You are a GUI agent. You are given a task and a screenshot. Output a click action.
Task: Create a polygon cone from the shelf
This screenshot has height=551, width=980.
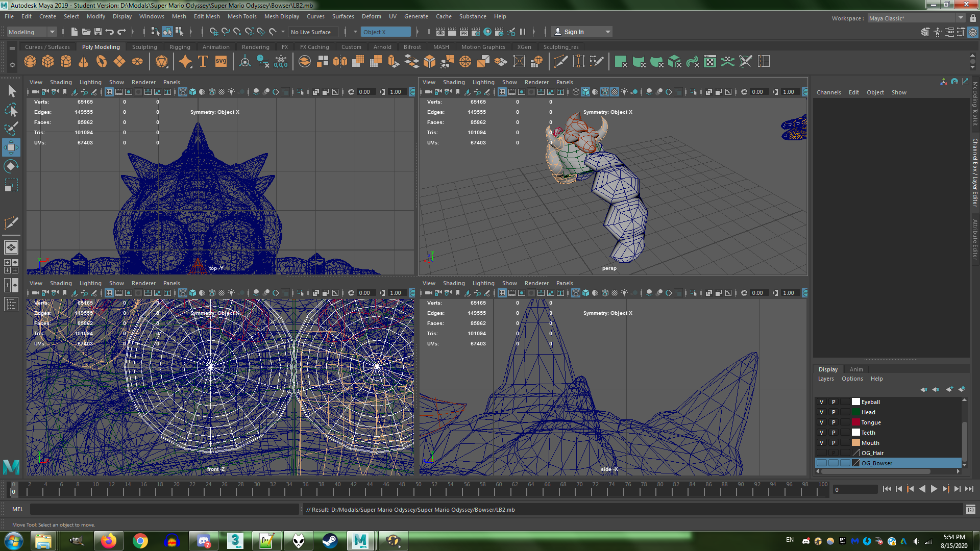click(x=84, y=62)
